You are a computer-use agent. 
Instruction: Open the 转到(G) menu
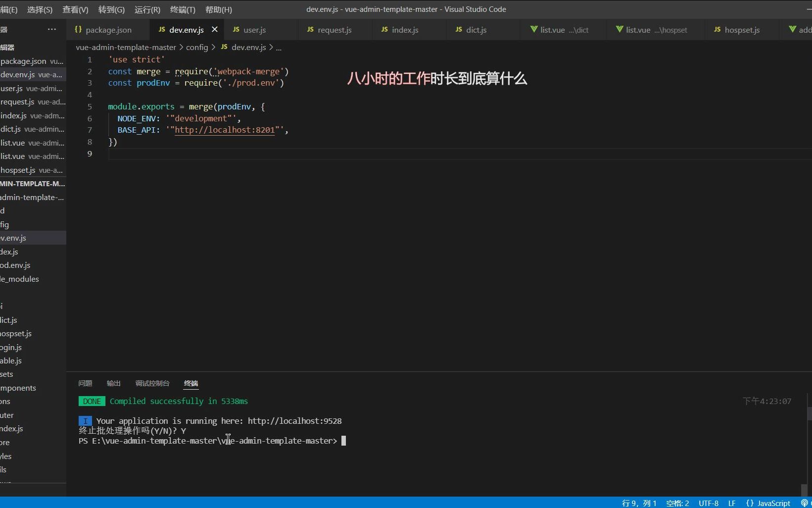tap(111, 9)
